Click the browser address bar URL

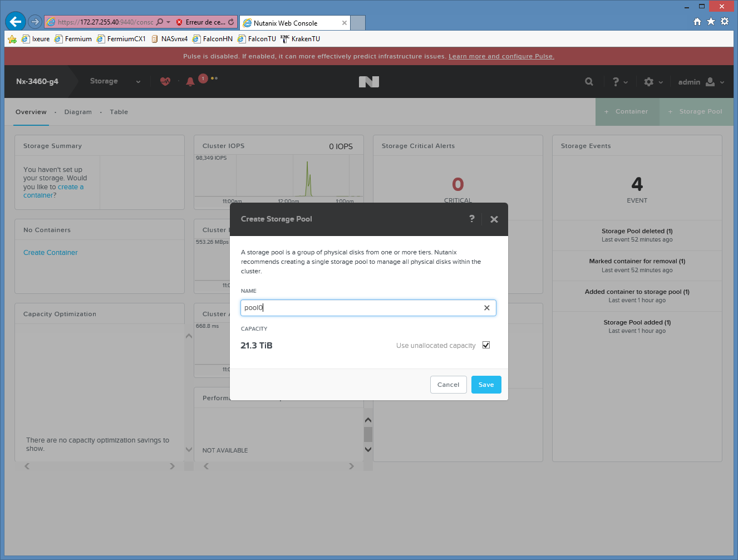[x=105, y=22]
